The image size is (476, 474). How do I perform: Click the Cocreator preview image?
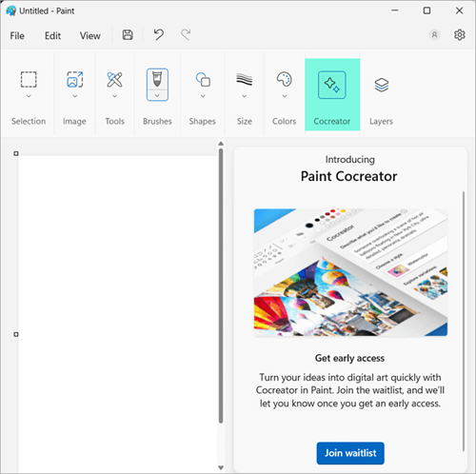pos(350,272)
